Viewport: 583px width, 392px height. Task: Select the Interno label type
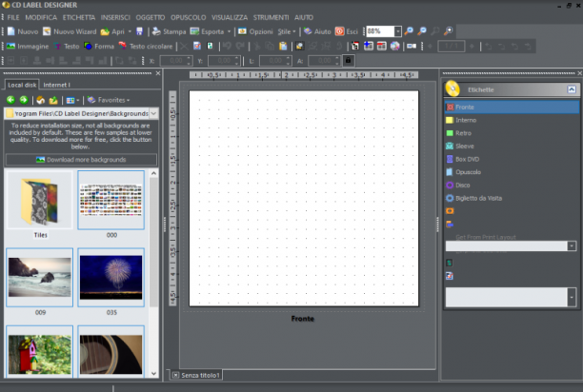click(x=512, y=120)
